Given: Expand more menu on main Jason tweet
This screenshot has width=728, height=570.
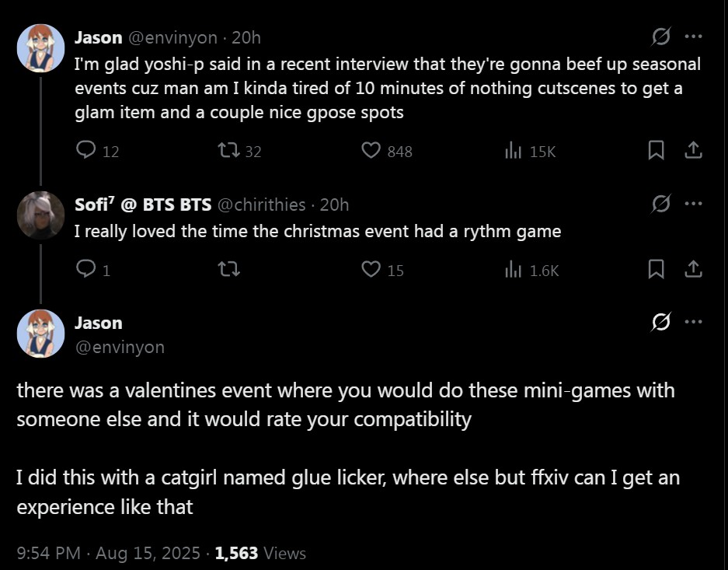Looking at the screenshot, I should pos(693,322).
